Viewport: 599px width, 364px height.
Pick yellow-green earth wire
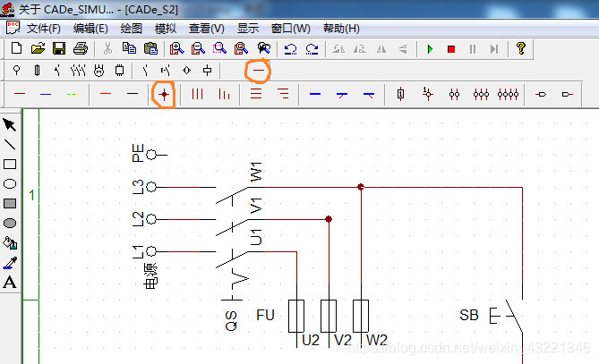click(x=72, y=94)
